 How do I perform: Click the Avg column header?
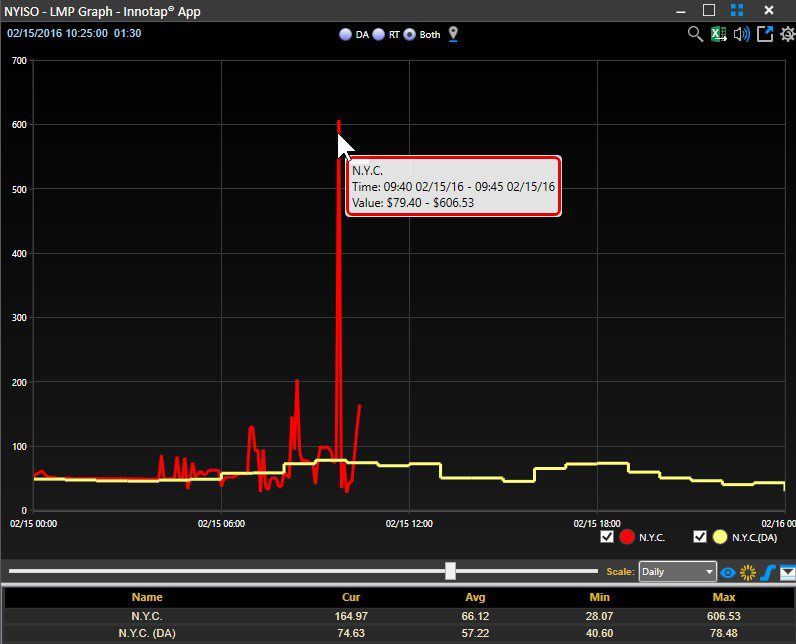pos(475,597)
